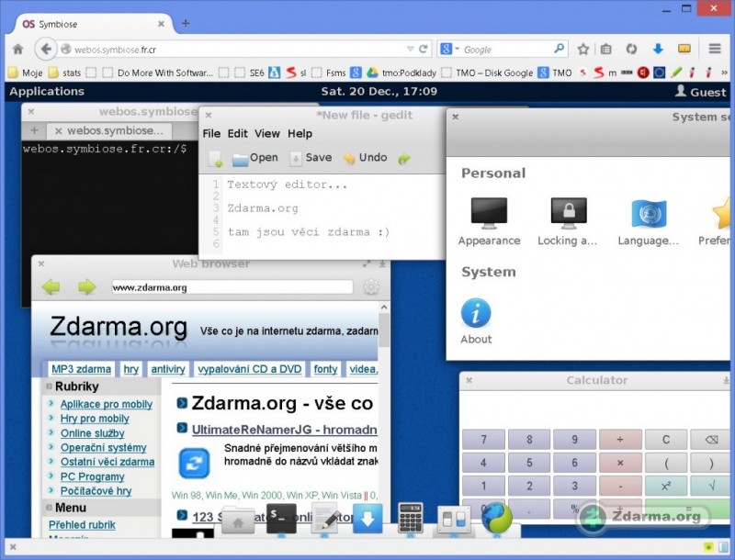The image size is (735, 560).
Task: Open antiviry link on Zdarma.org
Action: (168, 369)
